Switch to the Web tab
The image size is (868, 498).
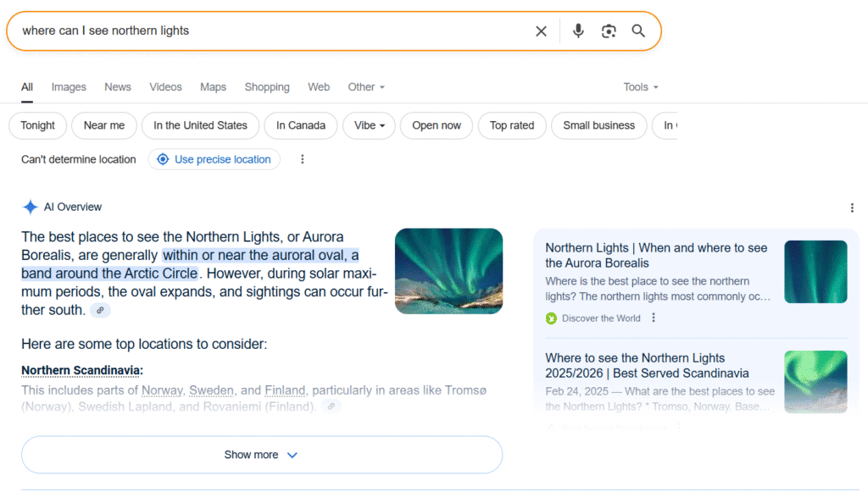(x=319, y=87)
